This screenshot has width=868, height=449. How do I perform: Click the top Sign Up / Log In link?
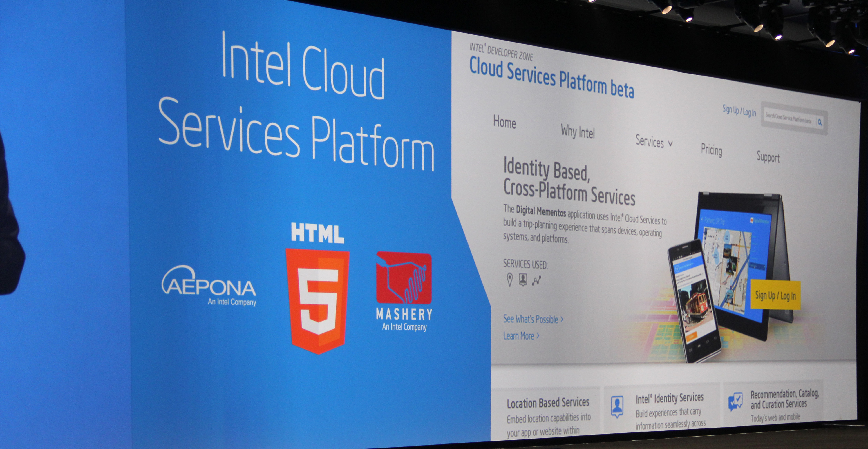pos(739,111)
